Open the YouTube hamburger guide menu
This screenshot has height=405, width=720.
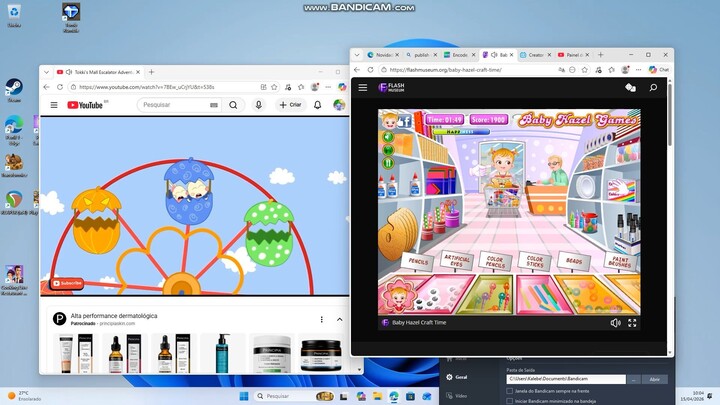(x=54, y=105)
